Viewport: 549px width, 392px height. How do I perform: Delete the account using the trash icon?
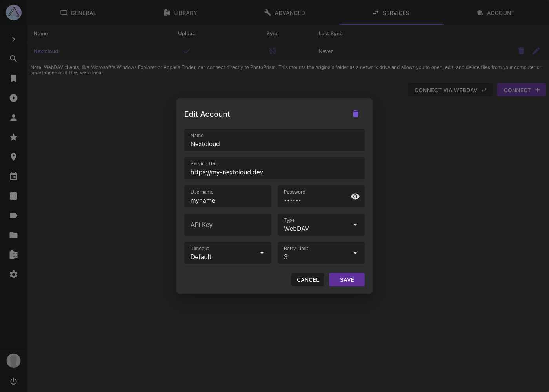tap(355, 114)
